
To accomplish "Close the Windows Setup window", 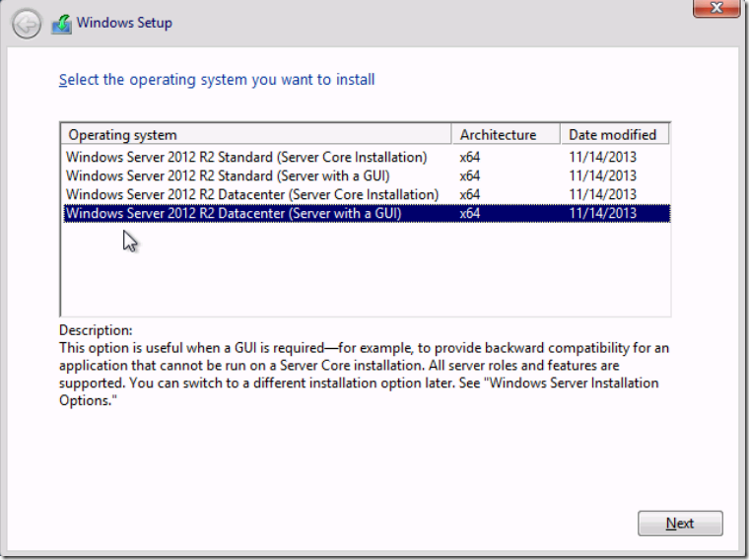I will click(x=715, y=8).
